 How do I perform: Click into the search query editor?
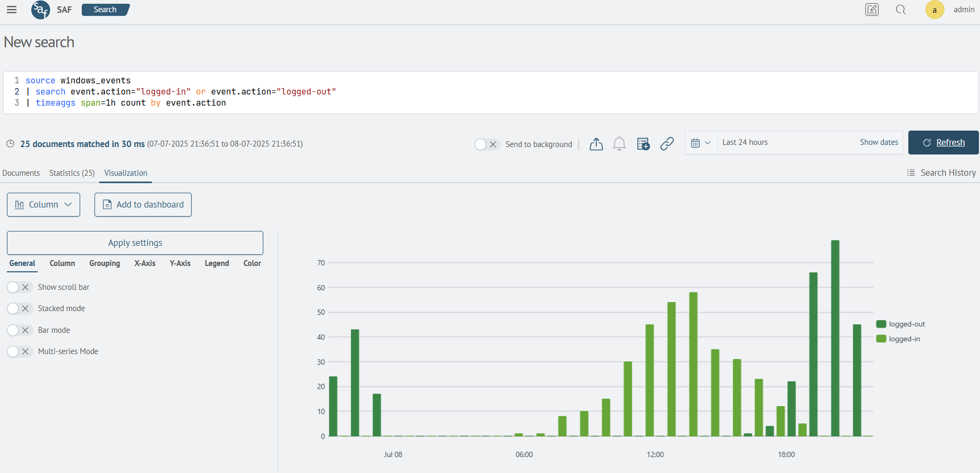(x=491, y=92)
